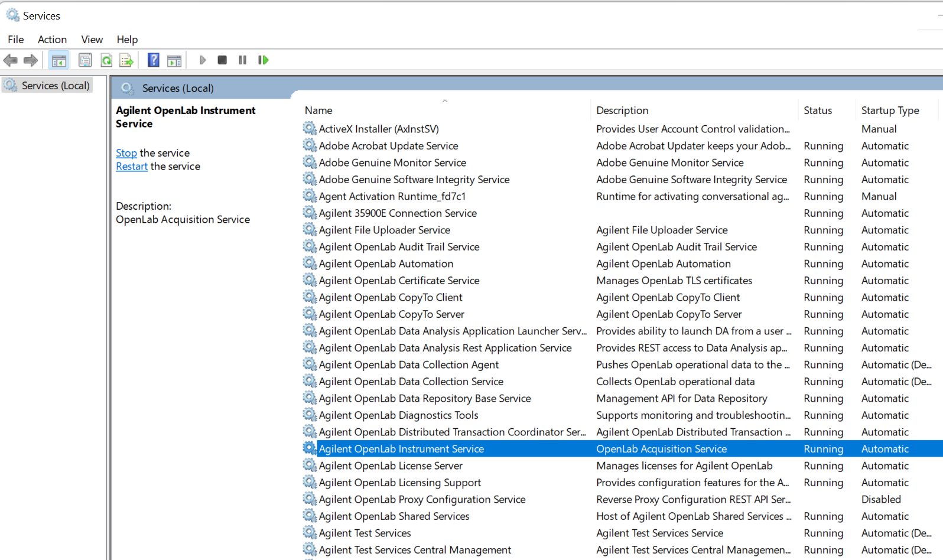Click gear icon of Agilent OpenLab Diagnostics Tools

pyautogui.click(x=310, y=415)
